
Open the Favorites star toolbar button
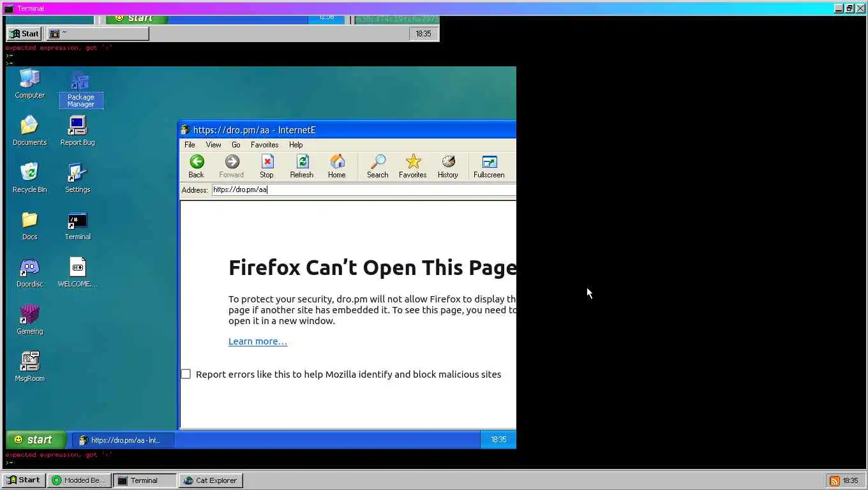[413, 167]
